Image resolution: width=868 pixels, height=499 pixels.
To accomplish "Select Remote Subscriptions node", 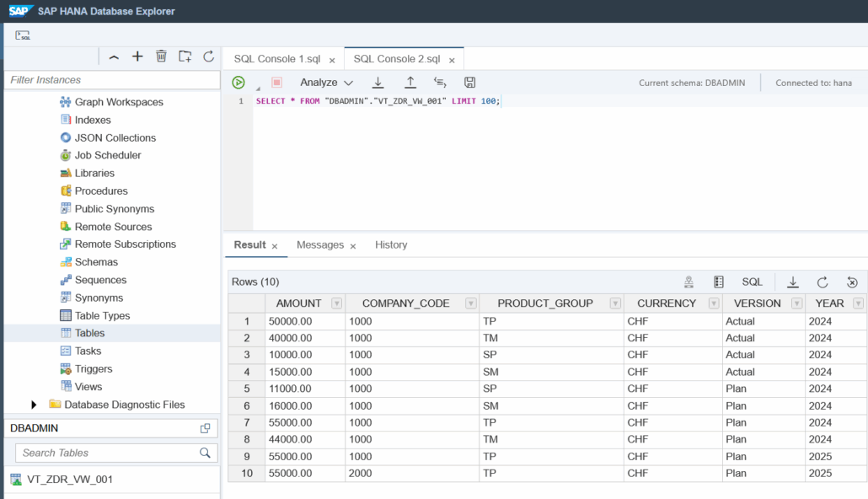I will pyautogui.click(x=126, y=244).
